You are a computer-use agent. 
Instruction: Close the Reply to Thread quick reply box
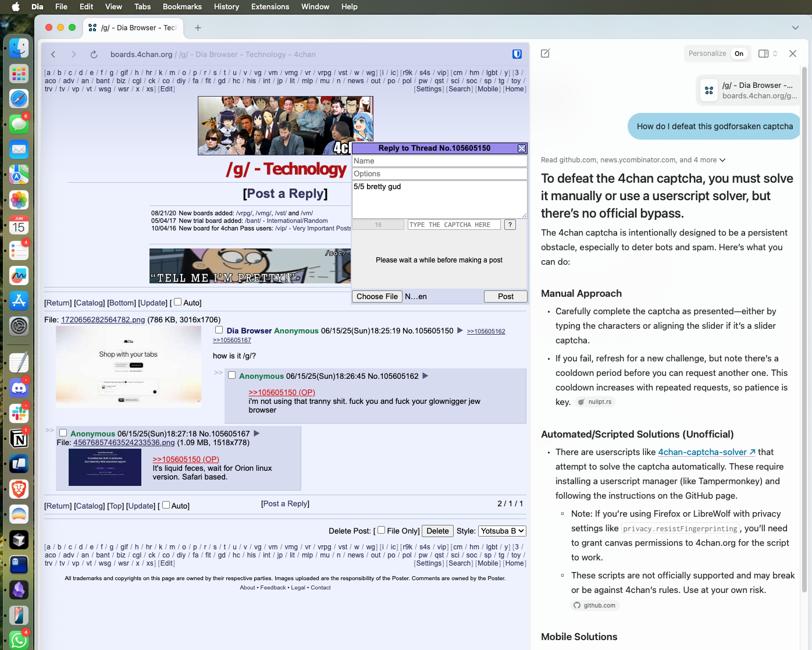pyautogui.click(x=522, y=148)
